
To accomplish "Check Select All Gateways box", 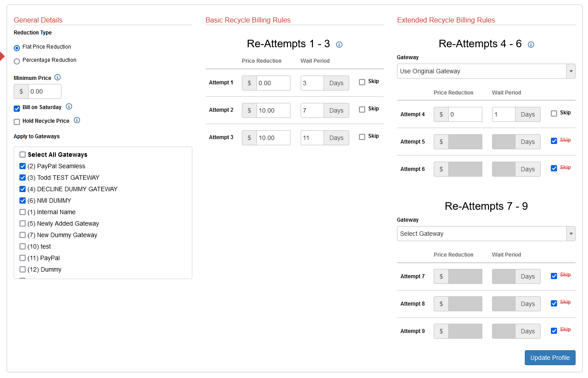I will tap(23, 155).
